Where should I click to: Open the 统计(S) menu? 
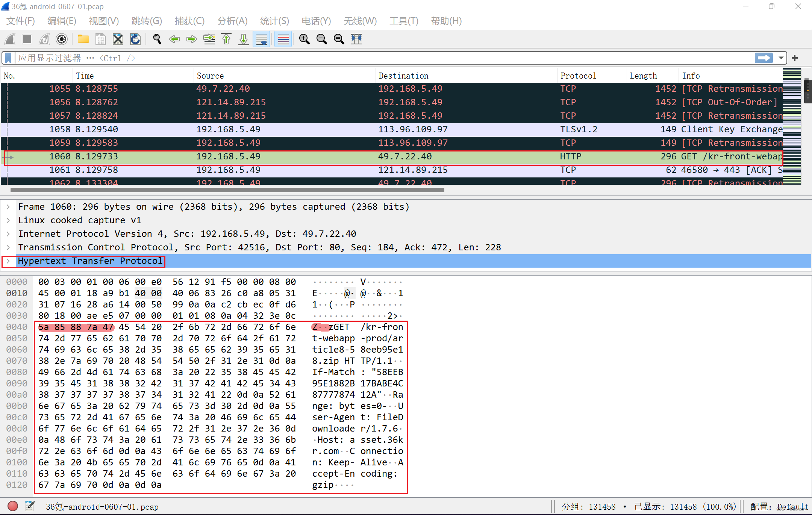click(x=274, y=21)
